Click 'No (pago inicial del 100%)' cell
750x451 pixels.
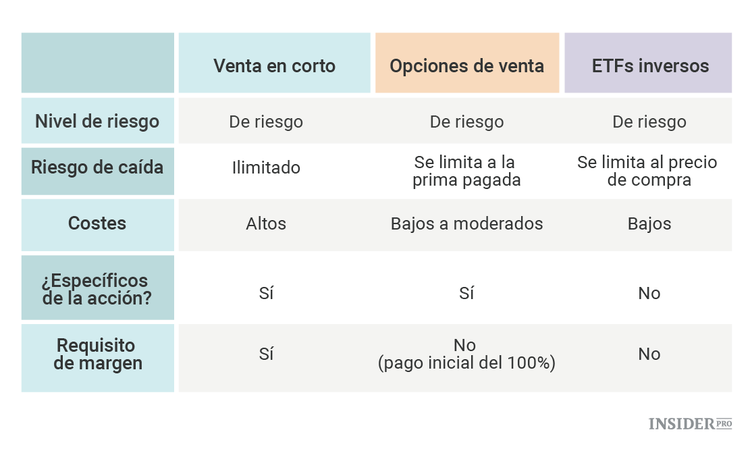pyautogui.click(x=467, y=354)
